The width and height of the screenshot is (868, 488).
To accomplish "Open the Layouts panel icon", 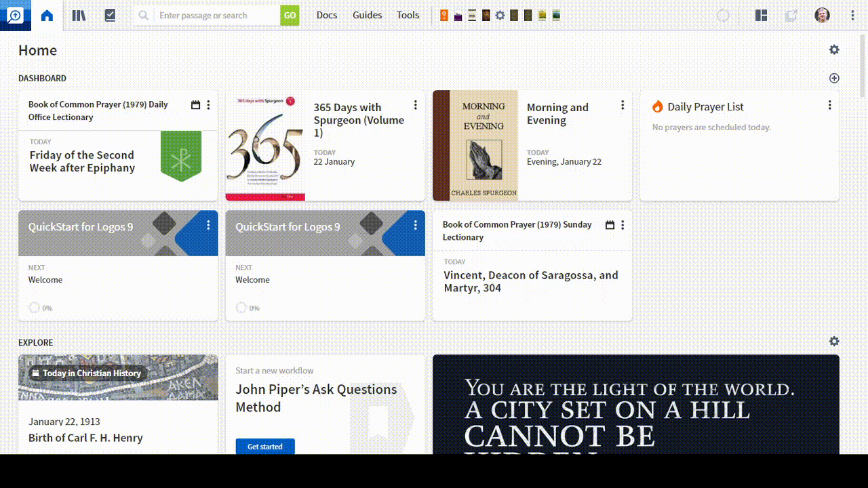I will tap(761, 15).
